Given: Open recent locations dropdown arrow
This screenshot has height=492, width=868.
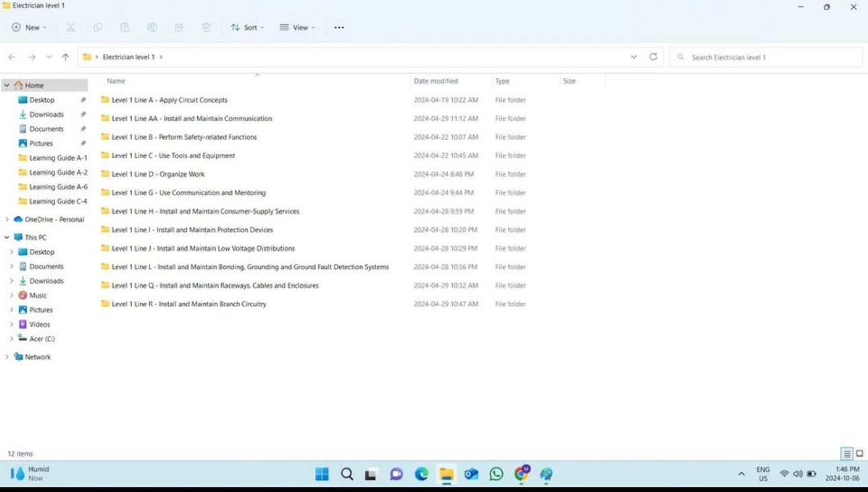Looking at the screenshot, I should (x=49, y=57).
